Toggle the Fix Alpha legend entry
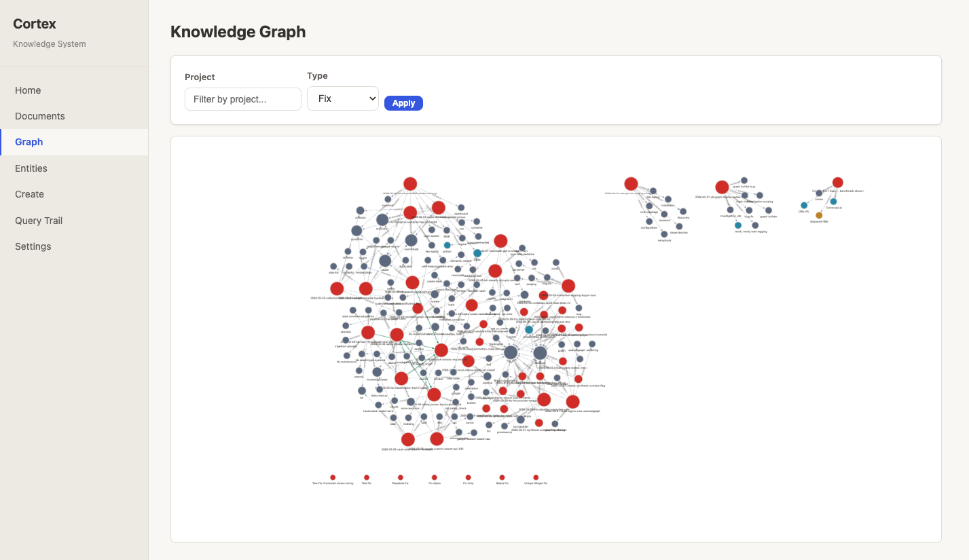The height and width of the screenshot is (560, 969). [435, 477]
